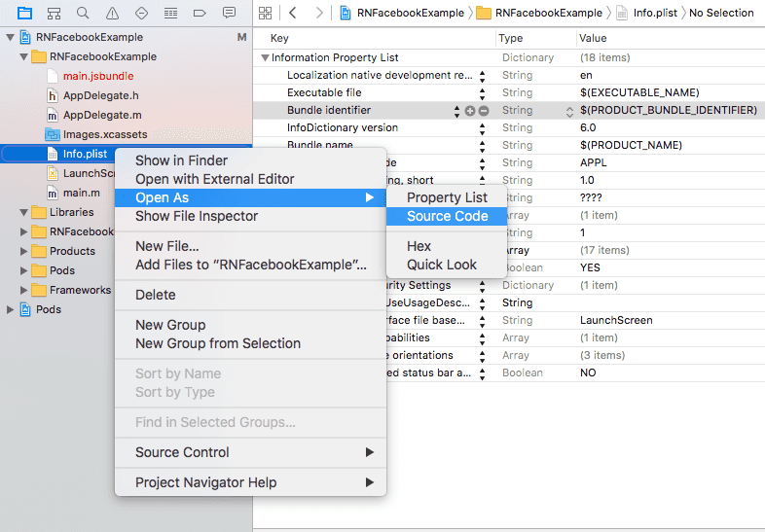Open type popup for Bundle identifier row

(569, 112)
